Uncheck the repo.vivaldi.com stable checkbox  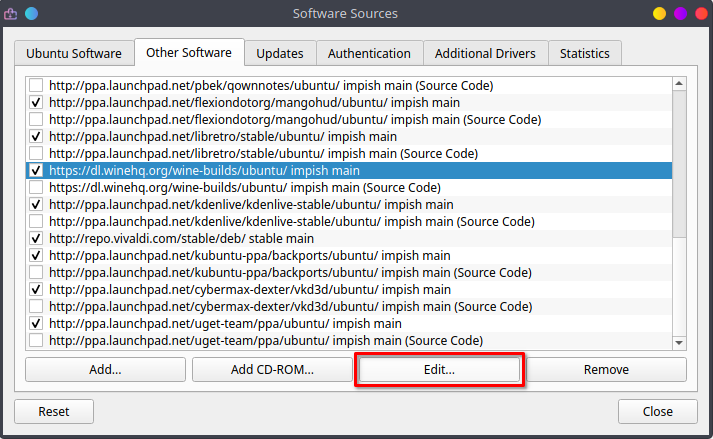[36, 238]
